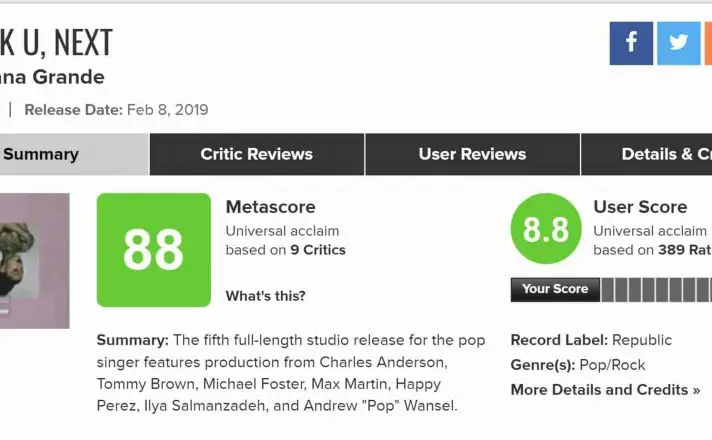Click the 8.8 user score circle
This screenshot has height=440, width=712.
point(546,229)
